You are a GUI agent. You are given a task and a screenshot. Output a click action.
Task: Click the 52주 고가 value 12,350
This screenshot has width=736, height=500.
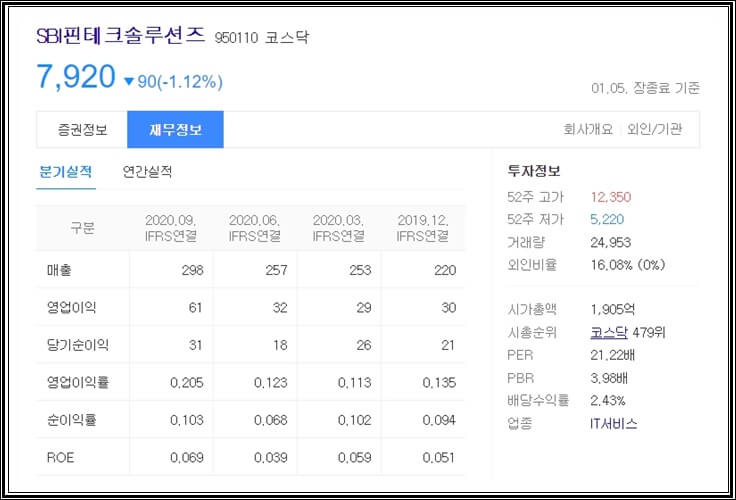click(x=611, y=197)
